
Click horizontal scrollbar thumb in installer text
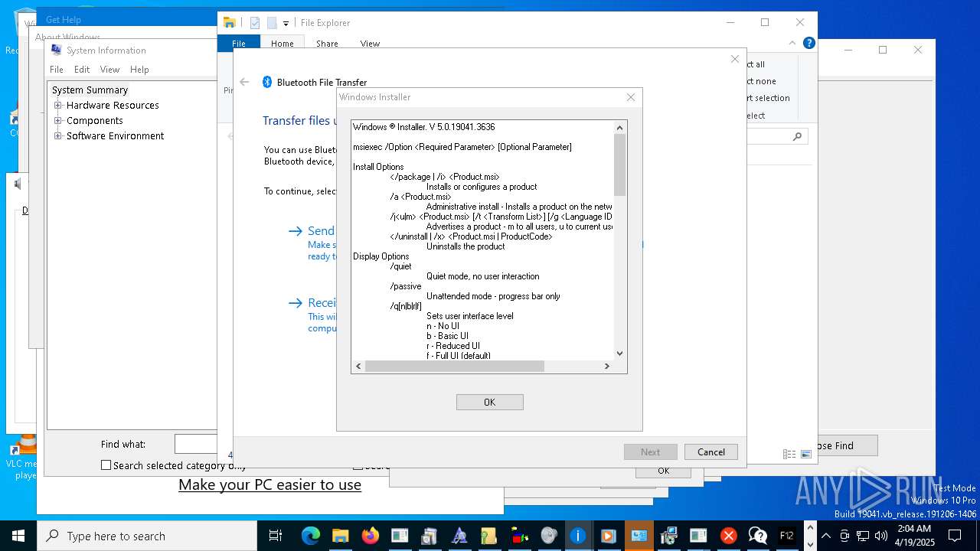tap(454, 366)
